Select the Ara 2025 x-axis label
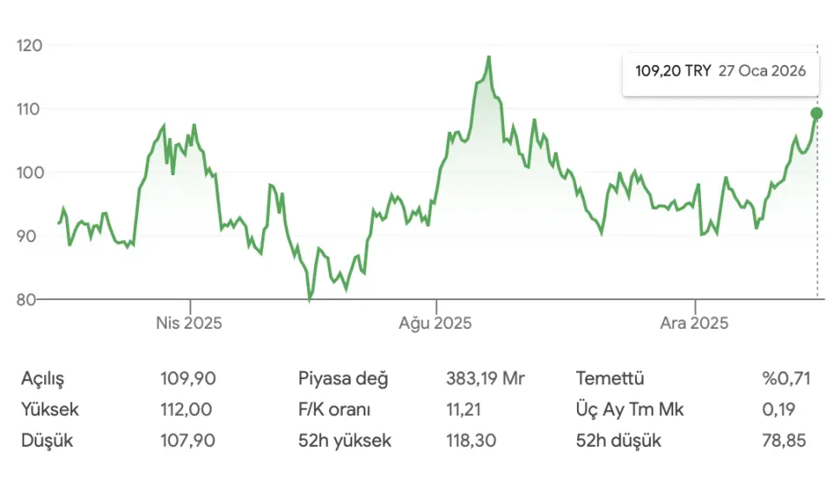 tap(694, 324)
